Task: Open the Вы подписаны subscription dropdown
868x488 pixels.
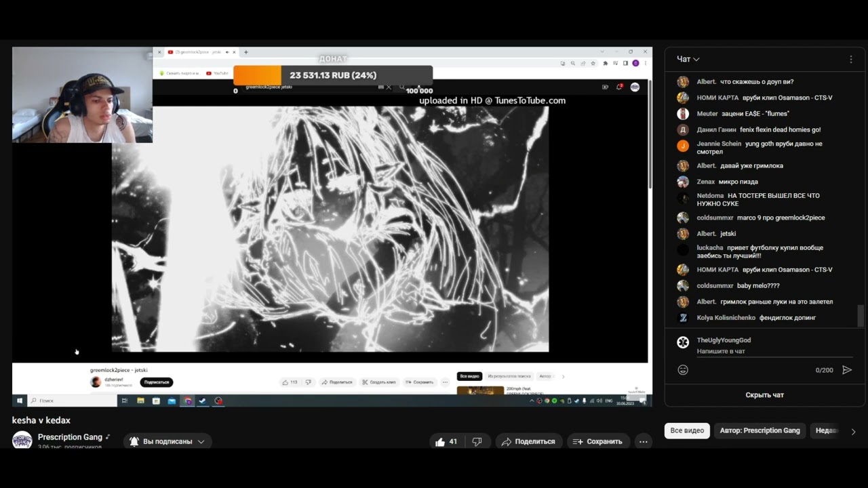Action: tap(167, 441)
